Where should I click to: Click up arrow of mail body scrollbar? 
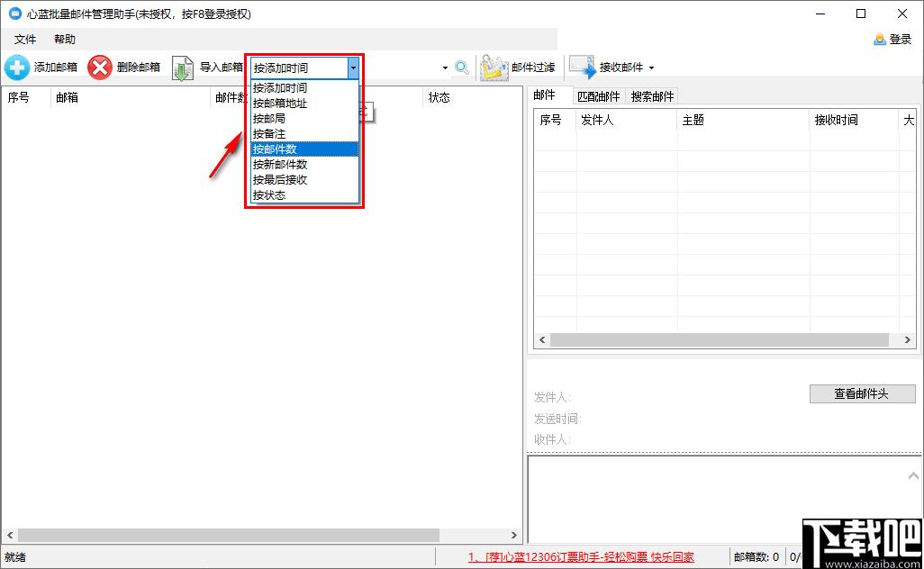click(x=913, y=476)
